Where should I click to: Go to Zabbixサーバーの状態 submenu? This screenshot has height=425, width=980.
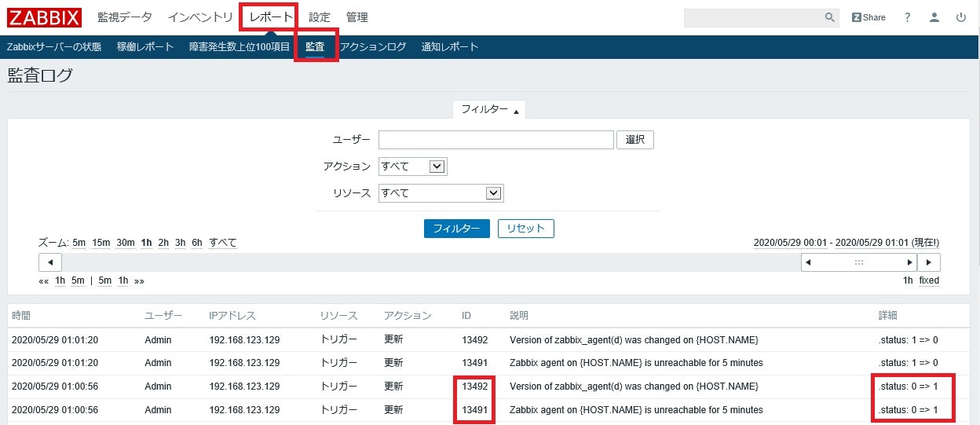54,47
